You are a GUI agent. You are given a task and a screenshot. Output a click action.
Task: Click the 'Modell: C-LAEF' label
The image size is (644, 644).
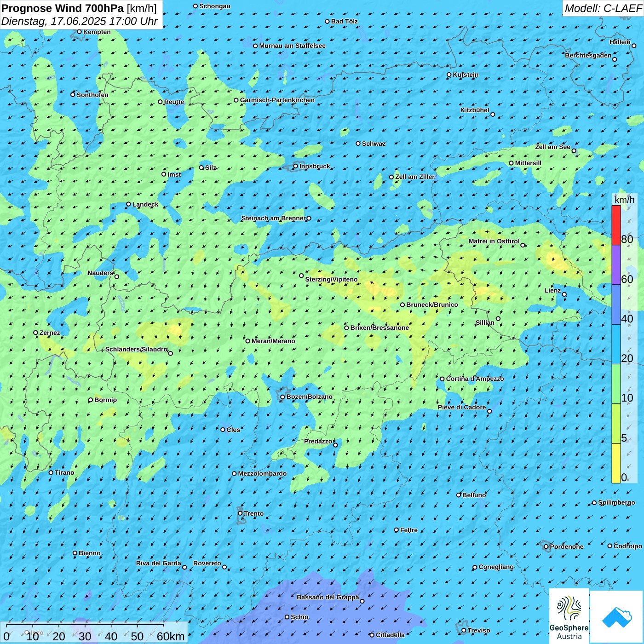tap(603, 8)
